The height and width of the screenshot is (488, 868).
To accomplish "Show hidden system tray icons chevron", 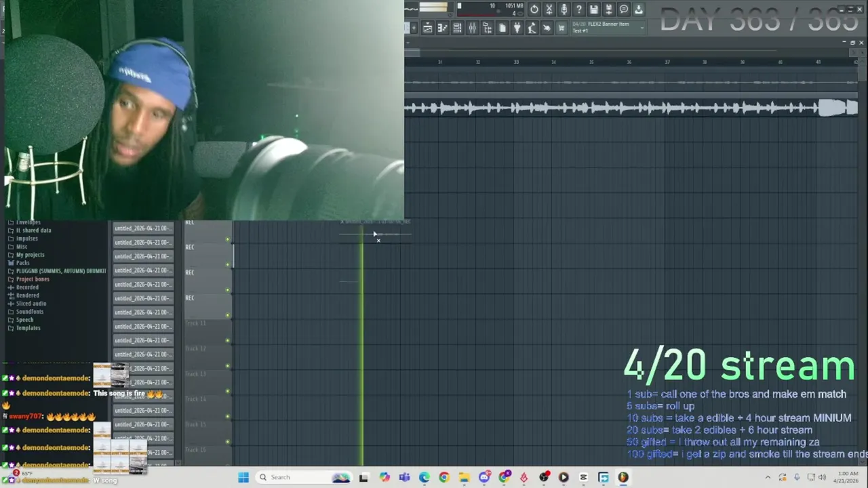I will [x=768, y=477].
